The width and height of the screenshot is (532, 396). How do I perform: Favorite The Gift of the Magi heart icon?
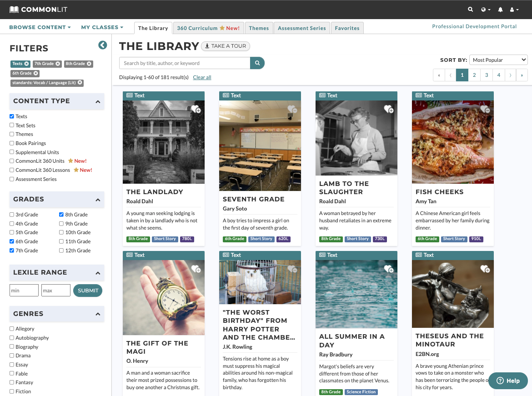pyautogui.click(x=196, y=269)
